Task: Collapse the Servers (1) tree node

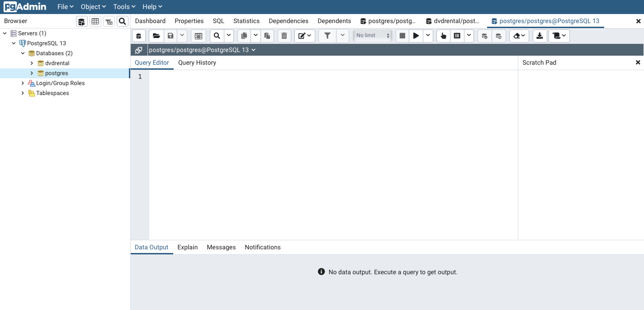Action: [5, 33]
